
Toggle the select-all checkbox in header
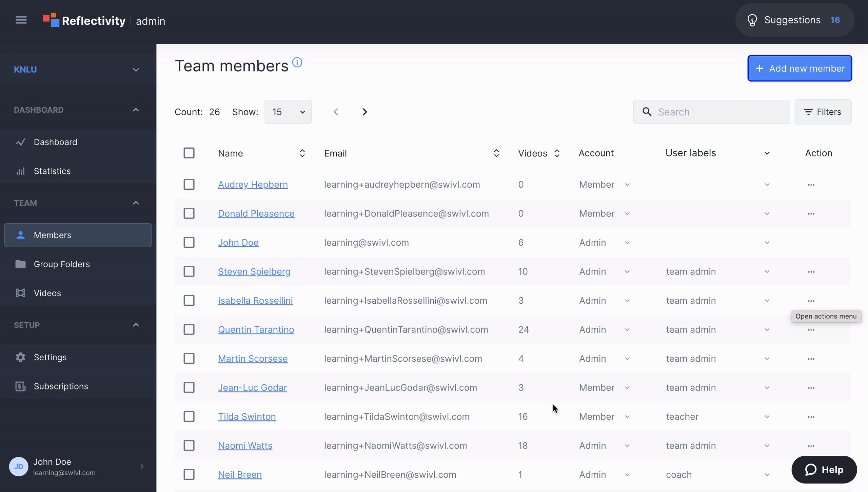point(189,153)
